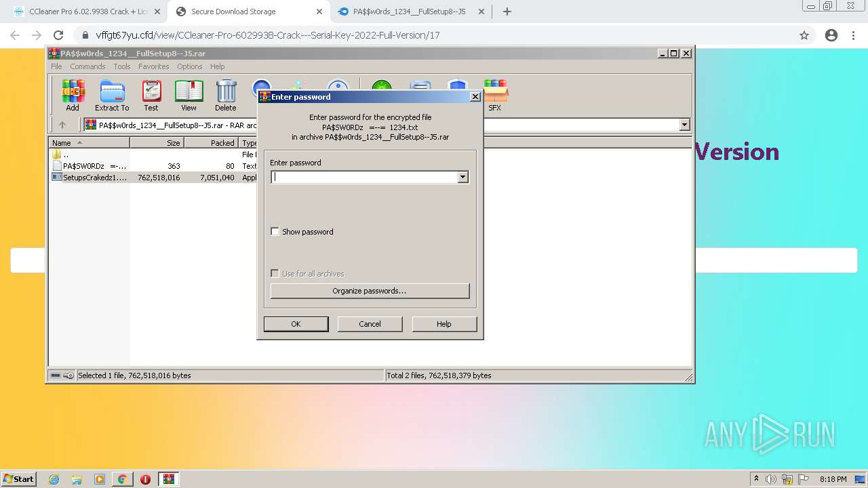Click WinRAR taskbar button
The width and height of the screenshot is (868, 488).
169,479
